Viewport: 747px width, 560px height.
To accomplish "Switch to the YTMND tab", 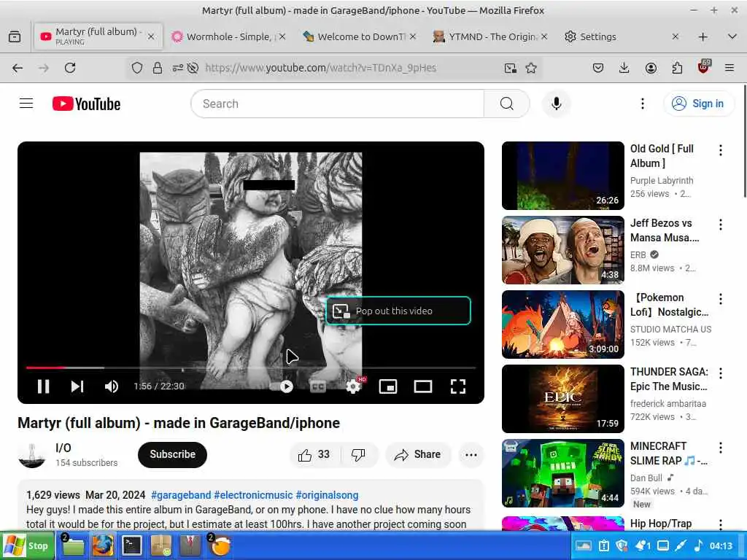I will [x=491, y=36].
